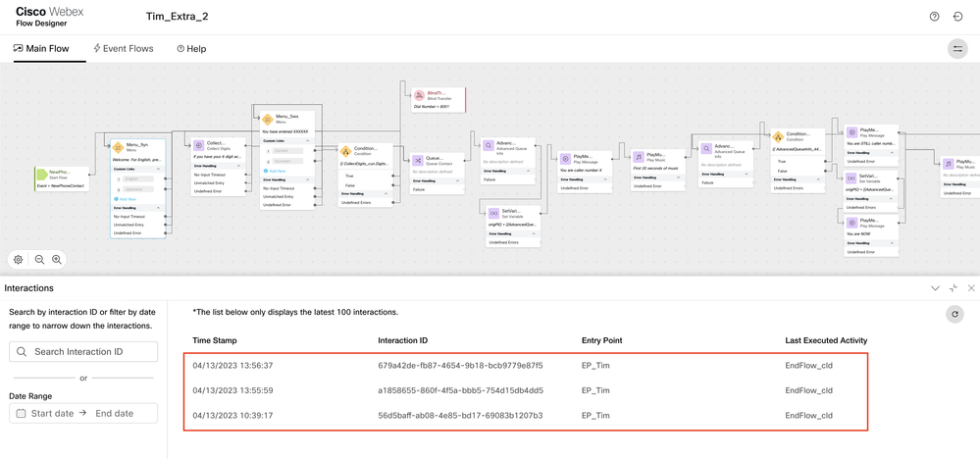Select Play Message icon 'You are STILL caller'
This screenshot has width=980, height=459.
(x=851, y=132)
